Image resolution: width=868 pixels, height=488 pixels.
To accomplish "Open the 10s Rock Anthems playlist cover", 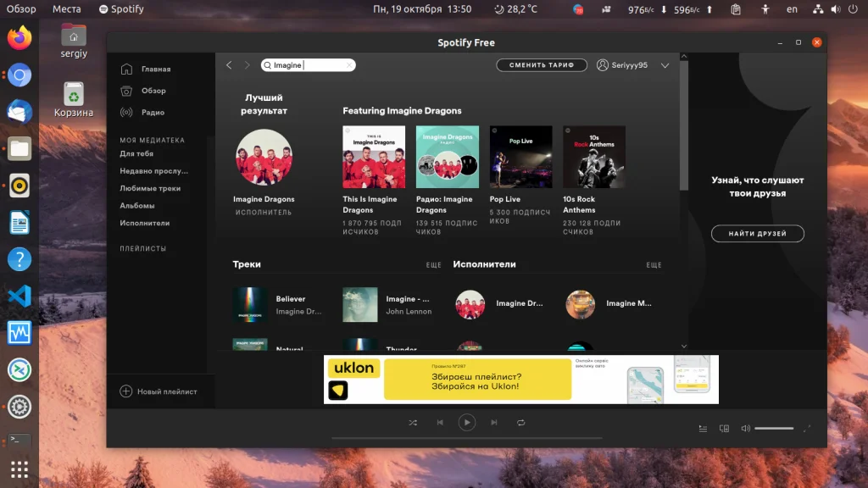I will point(594,157).
